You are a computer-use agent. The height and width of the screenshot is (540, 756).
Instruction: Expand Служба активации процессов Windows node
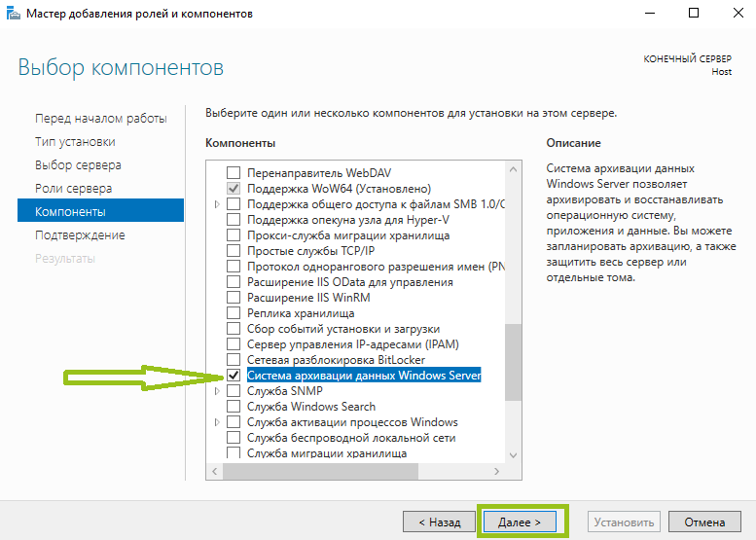[217, 422]
